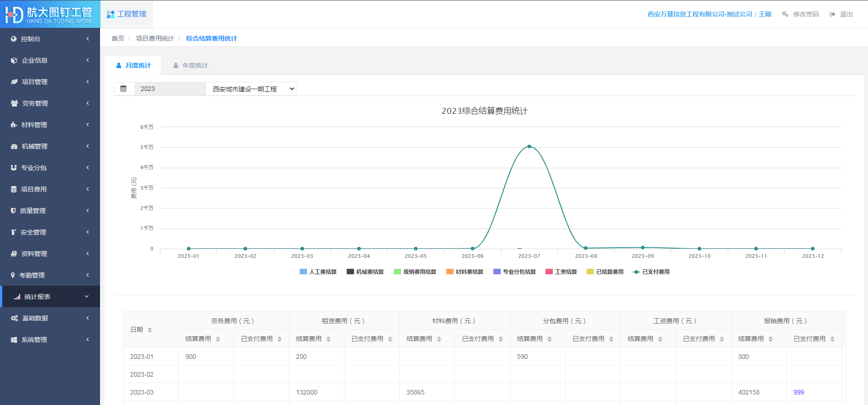Toggle 人工费结算 series in chart legend
Image resolution: width=868 pixels, height=405 pixels.
point(318,272)
